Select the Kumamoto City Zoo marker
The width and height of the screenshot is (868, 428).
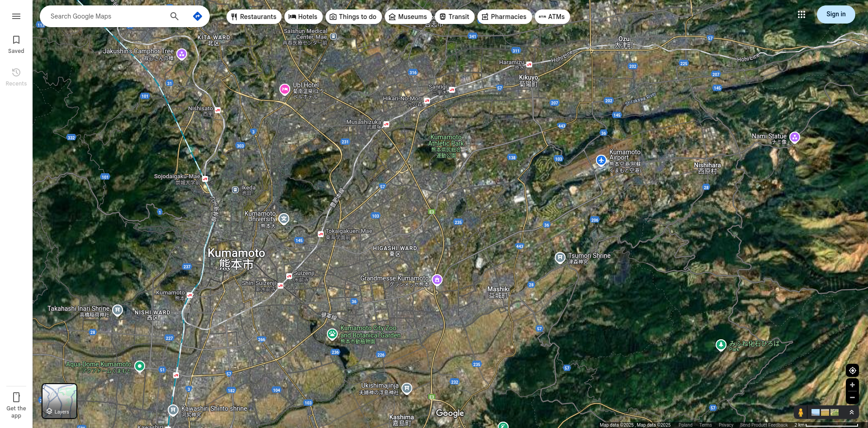click(x=332, y=334)
